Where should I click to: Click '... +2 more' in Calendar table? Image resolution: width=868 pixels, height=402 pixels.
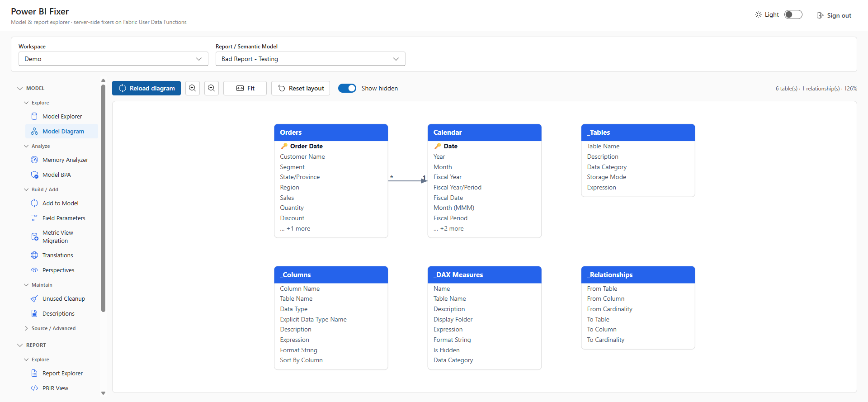448,228
